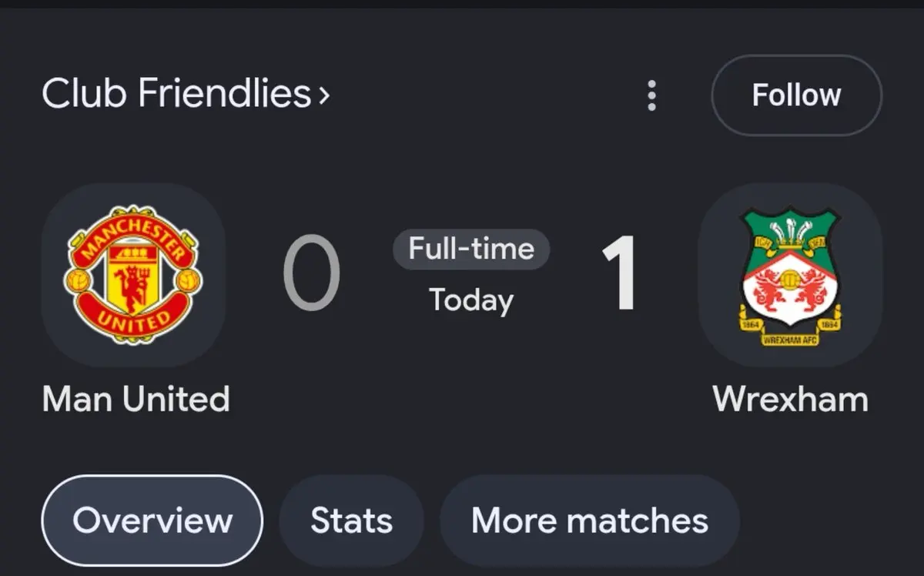Click the WREXHAM AFC banner on crest
Screen dimensions: 924x576
[x=789, y=339]
